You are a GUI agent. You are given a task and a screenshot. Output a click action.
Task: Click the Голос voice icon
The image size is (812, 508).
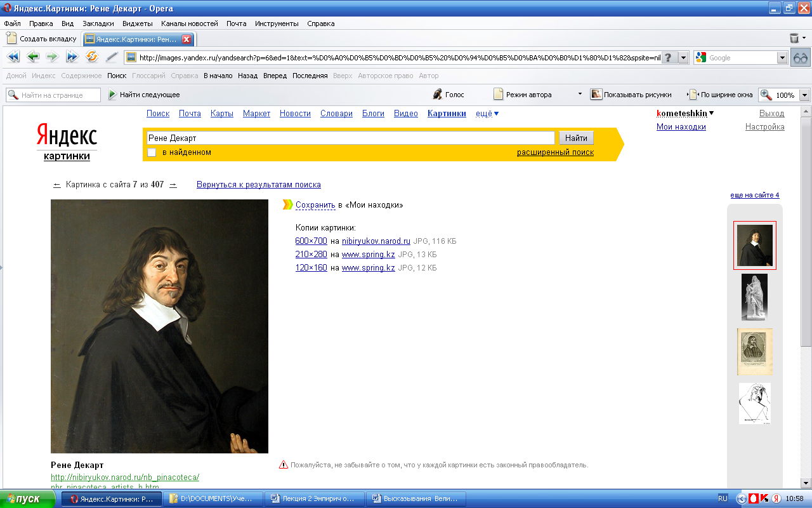tap(438, 95)
